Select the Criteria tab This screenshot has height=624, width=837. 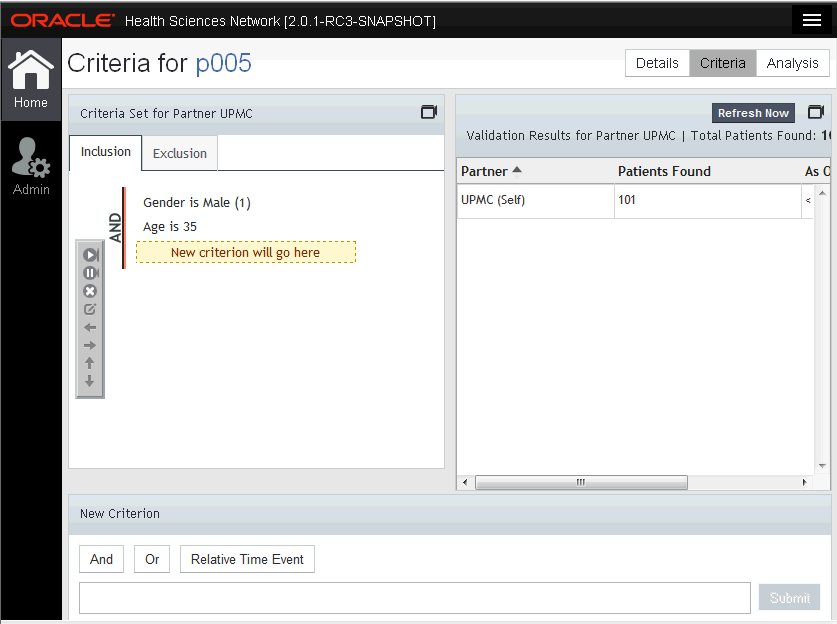coord(723,63)
